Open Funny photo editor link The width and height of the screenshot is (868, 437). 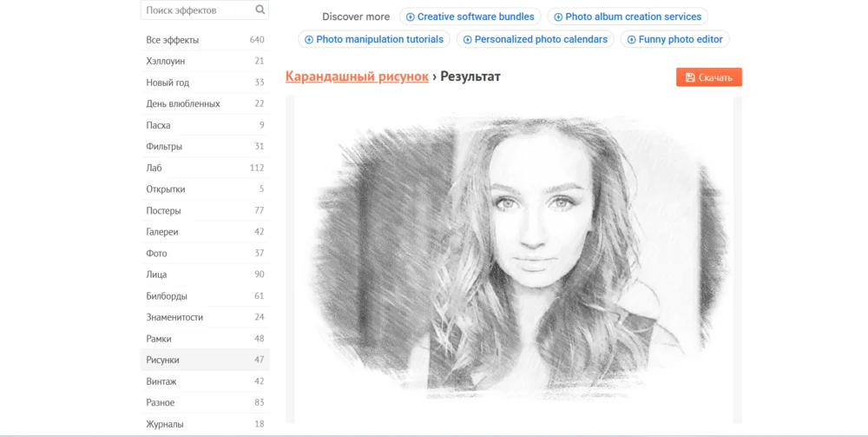click(674, 39)
